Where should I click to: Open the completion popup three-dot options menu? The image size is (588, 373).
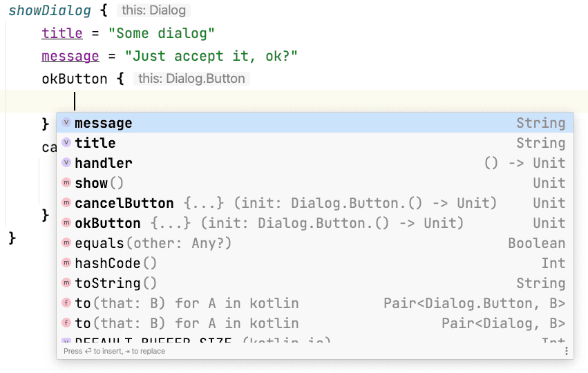[566, 351]
